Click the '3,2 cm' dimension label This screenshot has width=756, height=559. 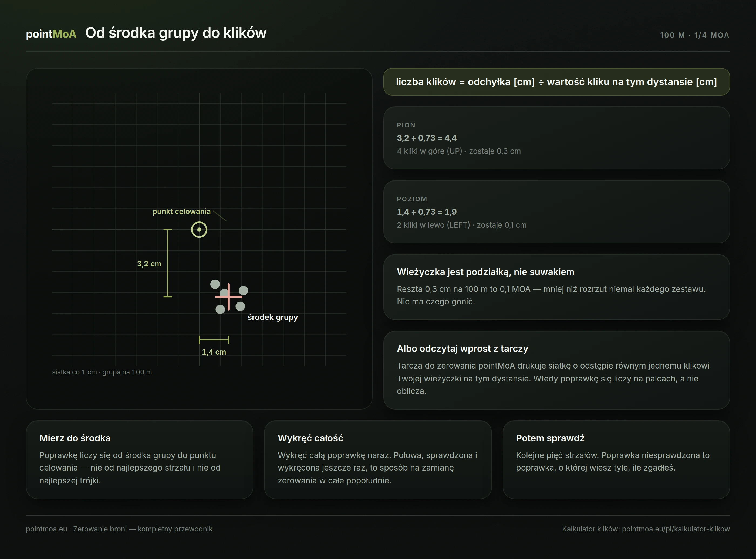point(149,264)
